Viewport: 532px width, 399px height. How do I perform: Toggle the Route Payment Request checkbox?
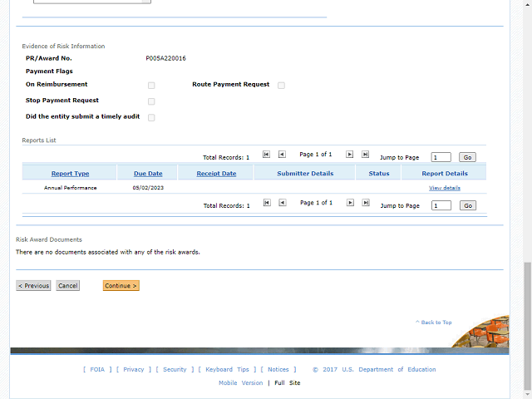pyautogui.click(x=281, y=85)
